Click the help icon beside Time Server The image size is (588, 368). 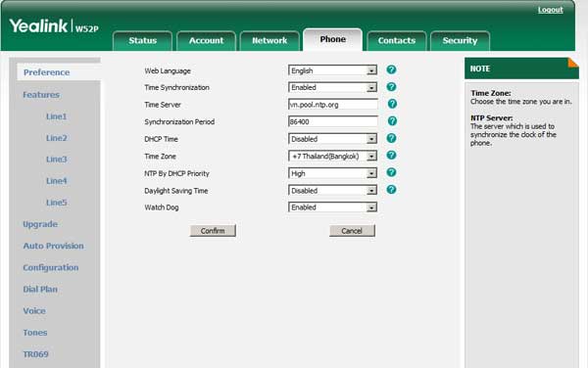[x=392, y=104]
